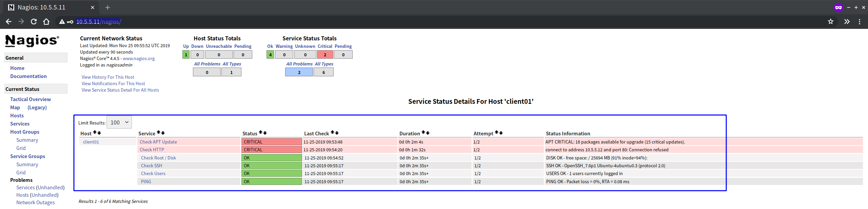Sort Duration column ascending arrow

(x=423, y=133)
